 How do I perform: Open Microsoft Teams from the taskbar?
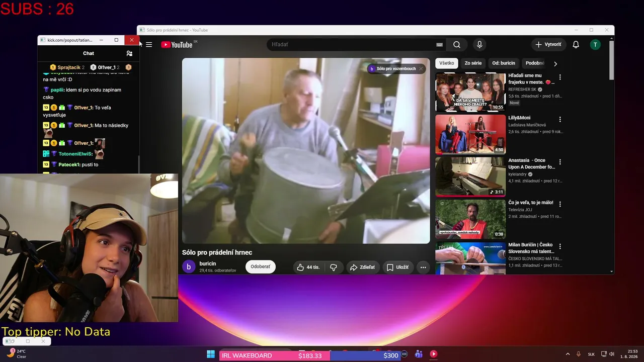point(419,354)
